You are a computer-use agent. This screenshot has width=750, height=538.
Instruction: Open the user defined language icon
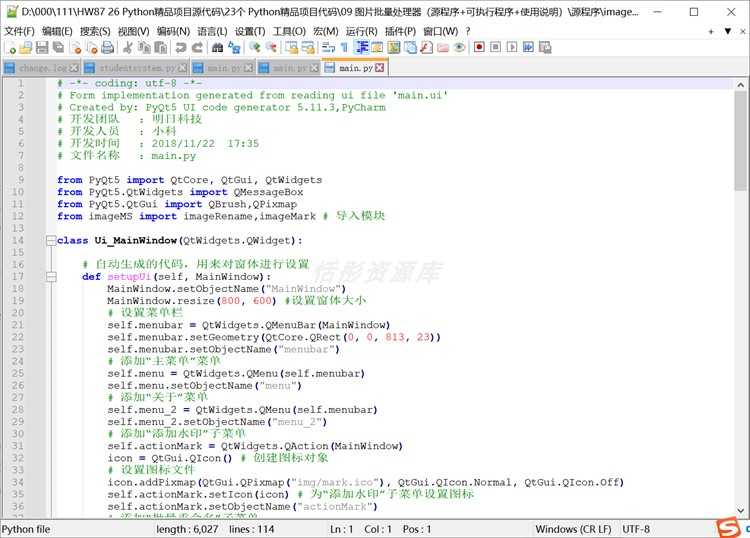[x=377, y=47]
